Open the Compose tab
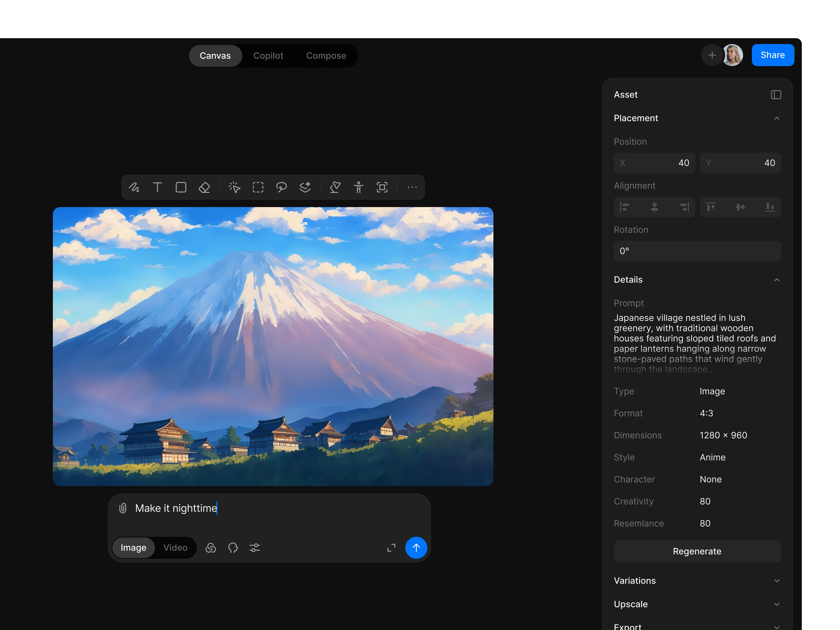 pyautogui.click(x=326, y=56)
